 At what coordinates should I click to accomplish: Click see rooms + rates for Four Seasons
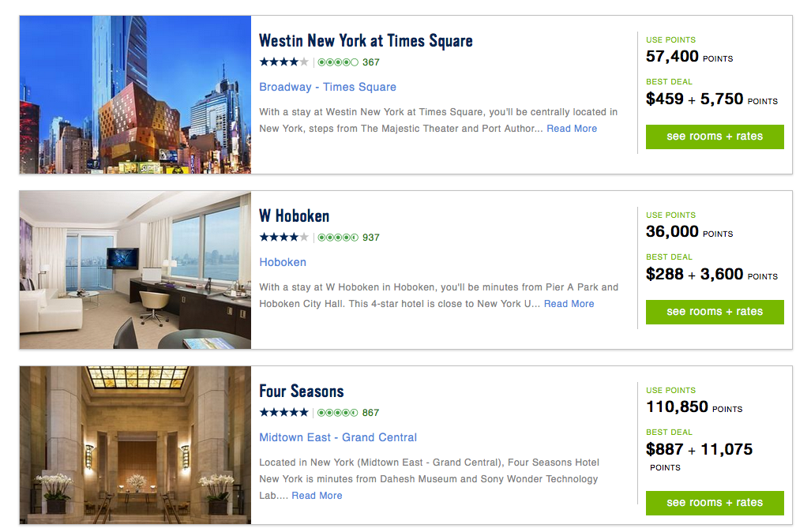pos(715,503)
